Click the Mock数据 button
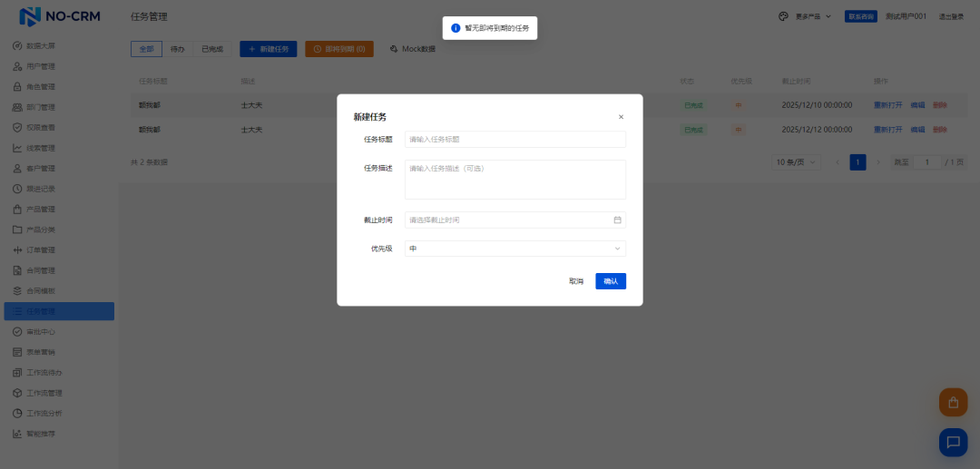This screenshot has width=980, height=469. pyautogui.click(x=413, y=49)
